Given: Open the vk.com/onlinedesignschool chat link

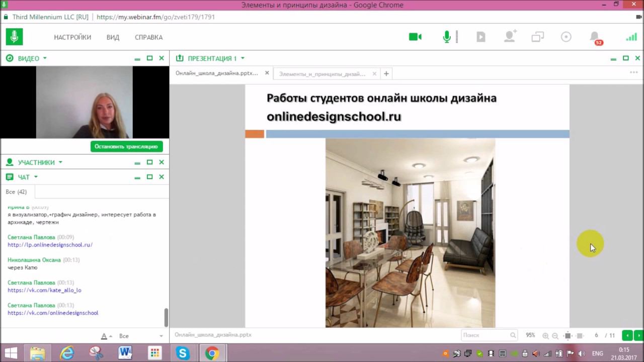Looking at the screenshot, I should coord(53,313).
